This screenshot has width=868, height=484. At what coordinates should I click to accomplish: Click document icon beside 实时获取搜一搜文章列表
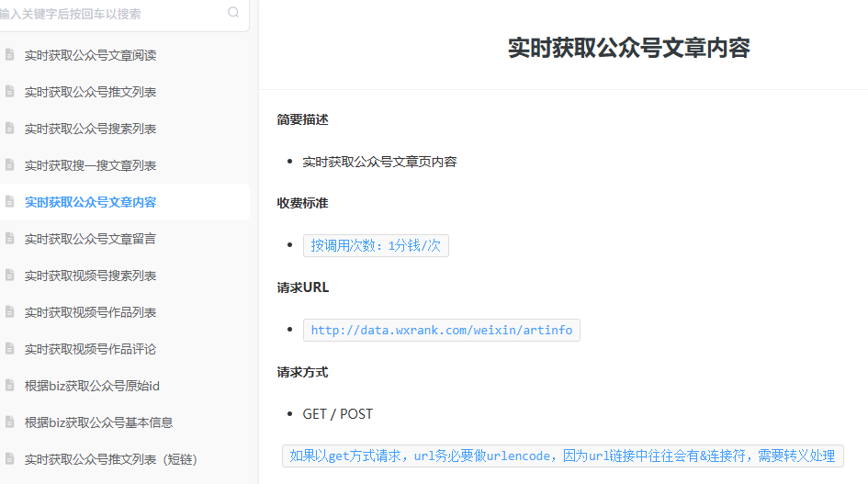(x=9, y=165)
